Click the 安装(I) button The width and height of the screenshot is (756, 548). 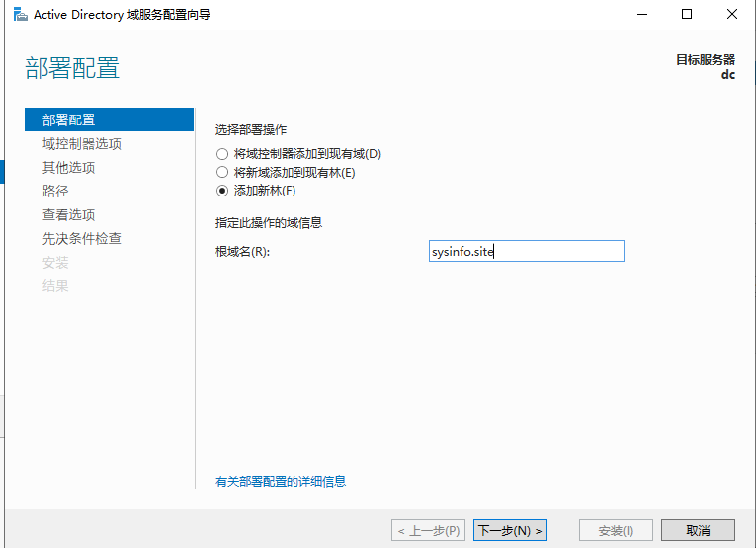616,530
